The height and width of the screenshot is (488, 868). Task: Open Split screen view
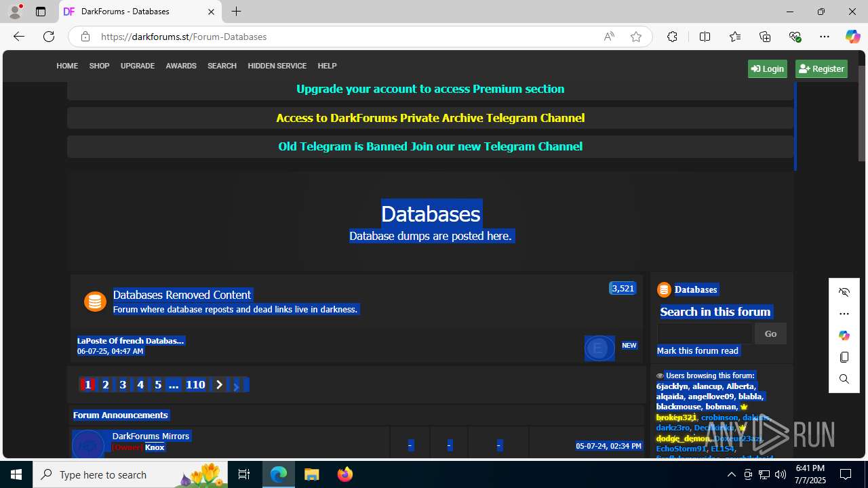pos(705,37)
